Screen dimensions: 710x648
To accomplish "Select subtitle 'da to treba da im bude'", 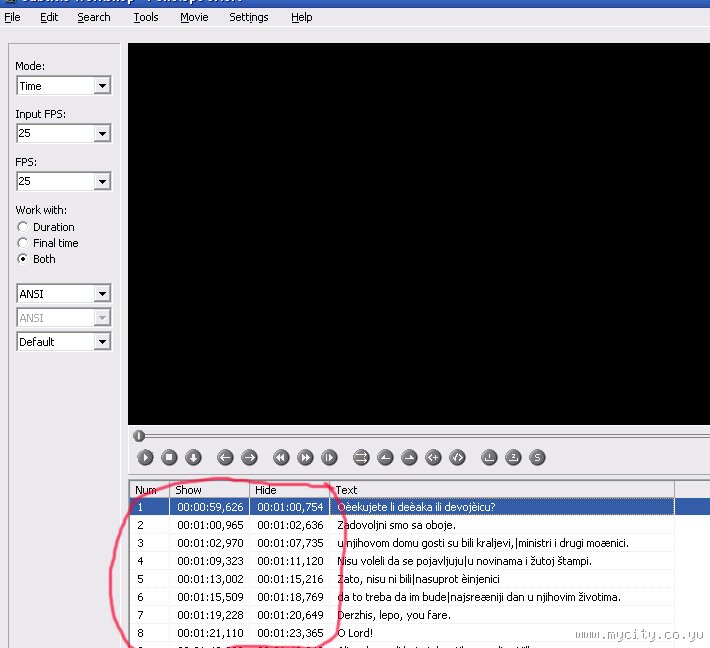I will tap(479, 597).
